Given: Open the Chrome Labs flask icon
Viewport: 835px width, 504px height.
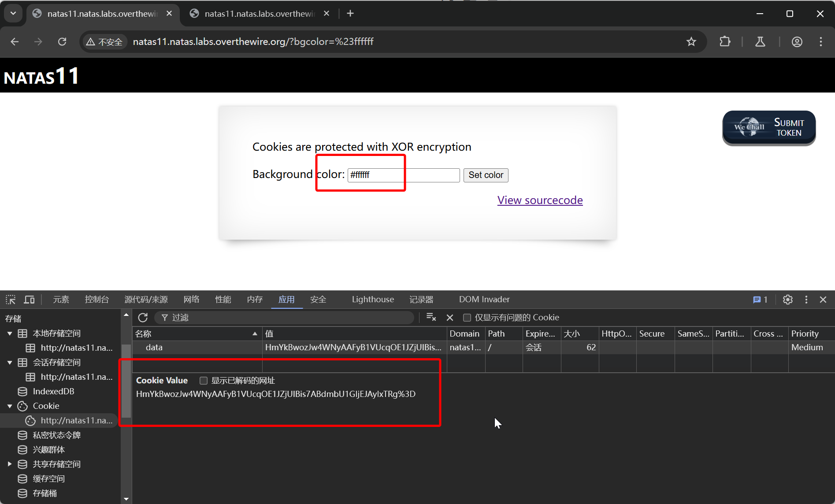Looking at the screenshot, I should coord(760,41).
